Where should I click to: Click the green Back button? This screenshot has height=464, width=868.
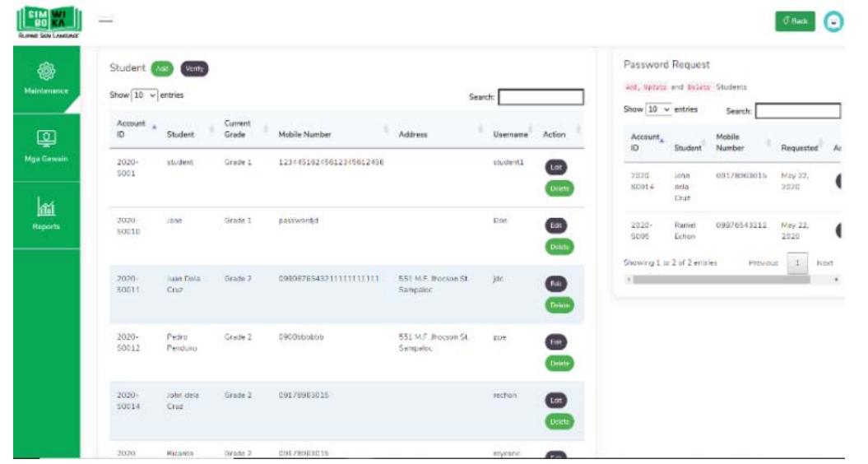pyautogui.click(x=795, y=21)
